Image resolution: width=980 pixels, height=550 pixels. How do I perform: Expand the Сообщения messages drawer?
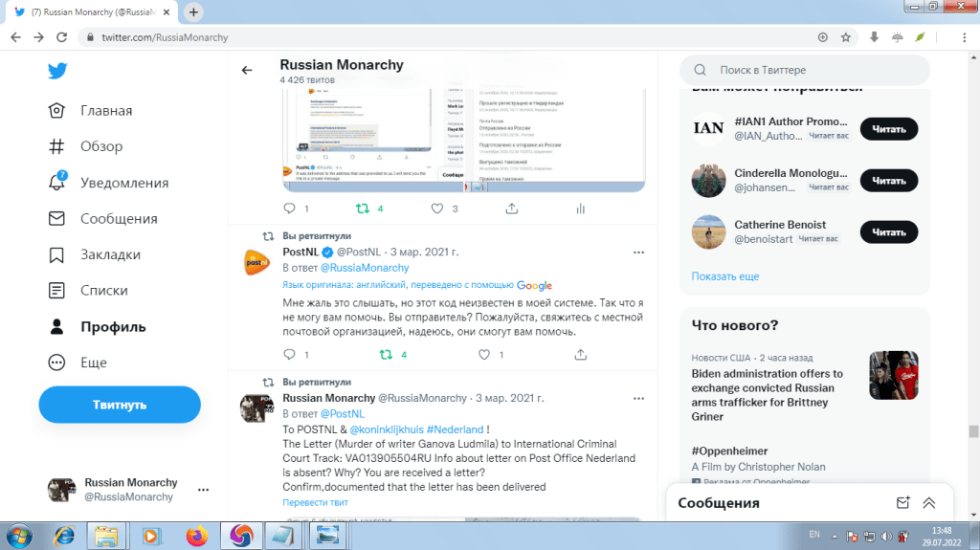928,503
